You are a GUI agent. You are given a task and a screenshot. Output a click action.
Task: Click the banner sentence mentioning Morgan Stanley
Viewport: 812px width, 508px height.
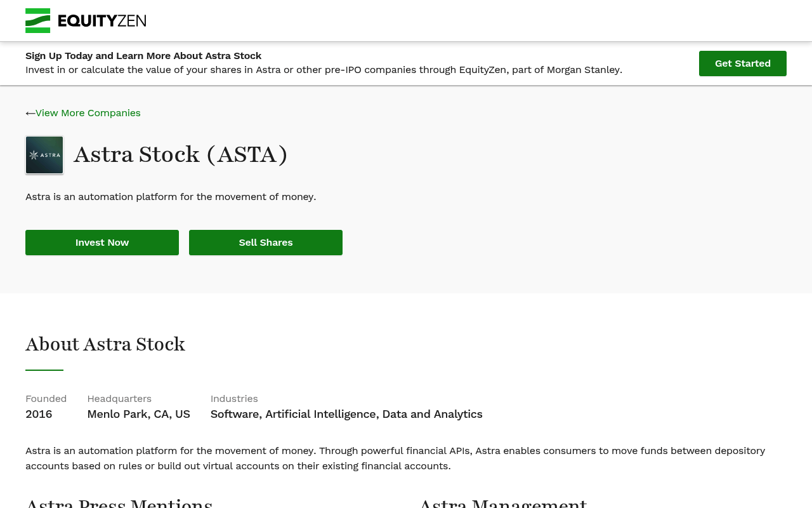324,70
